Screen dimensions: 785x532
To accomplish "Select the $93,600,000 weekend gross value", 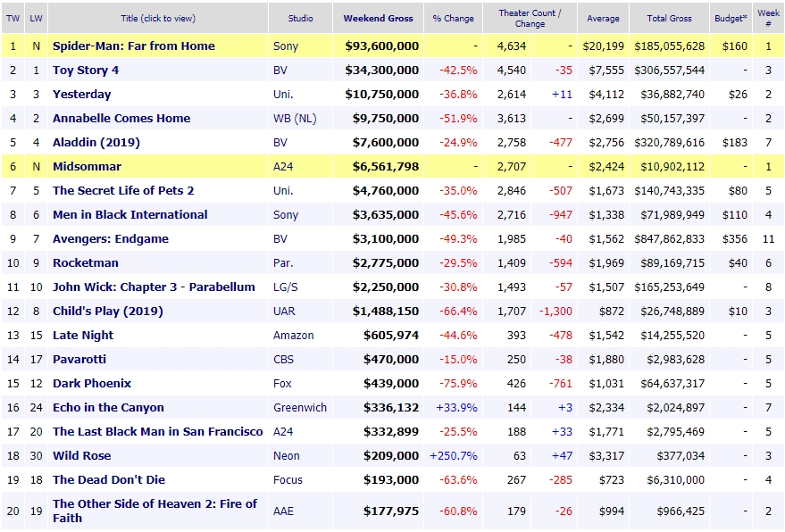I will [381, 46].
